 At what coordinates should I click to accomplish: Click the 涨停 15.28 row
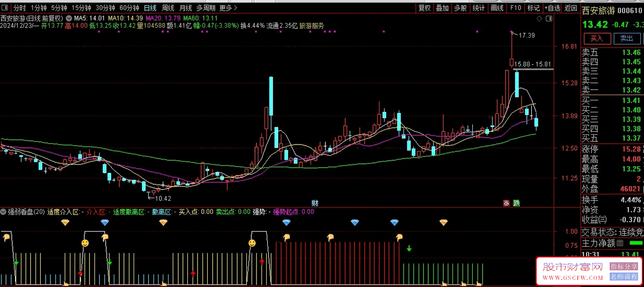[x=613, y=149]
